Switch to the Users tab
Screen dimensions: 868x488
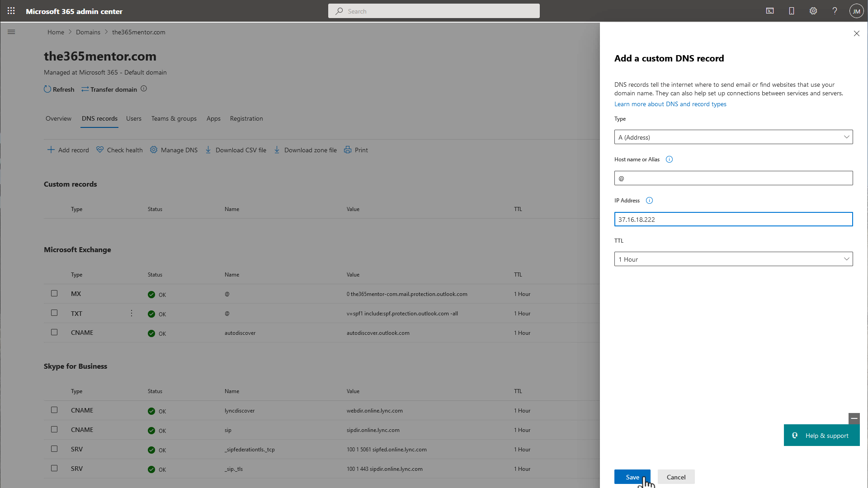pyautogui.click(x=133, y=118)
